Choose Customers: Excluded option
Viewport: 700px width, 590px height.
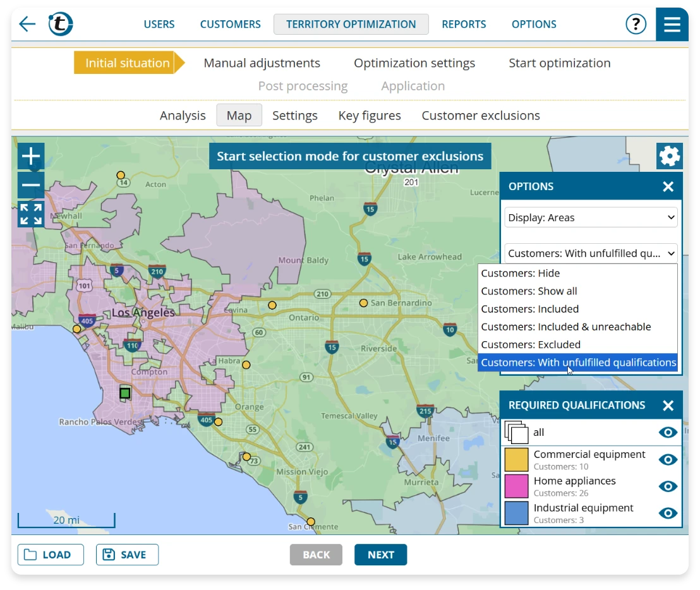(577, 344)
